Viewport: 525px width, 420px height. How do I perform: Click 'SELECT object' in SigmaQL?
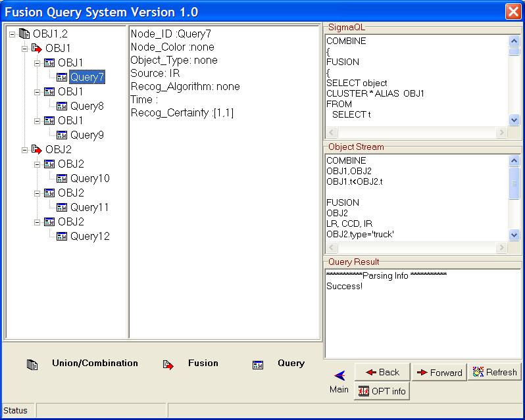[x=357, y=83]
